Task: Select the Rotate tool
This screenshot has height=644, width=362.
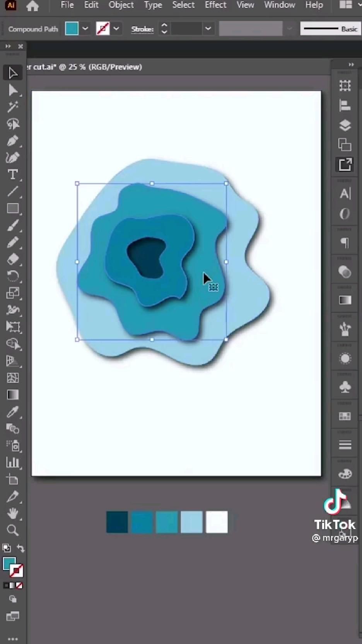Action: [13, 276]
